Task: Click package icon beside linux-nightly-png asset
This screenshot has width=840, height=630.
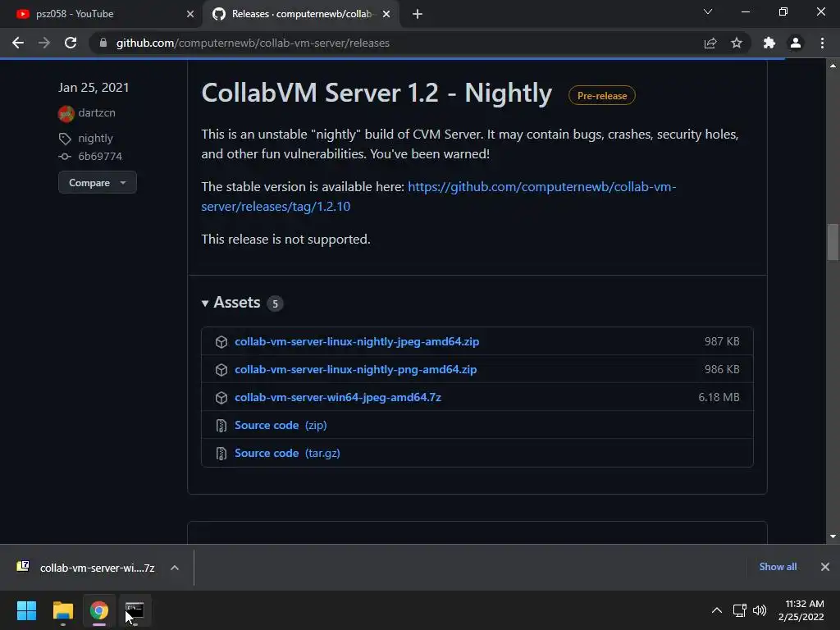Action: (x=221, y=370)
